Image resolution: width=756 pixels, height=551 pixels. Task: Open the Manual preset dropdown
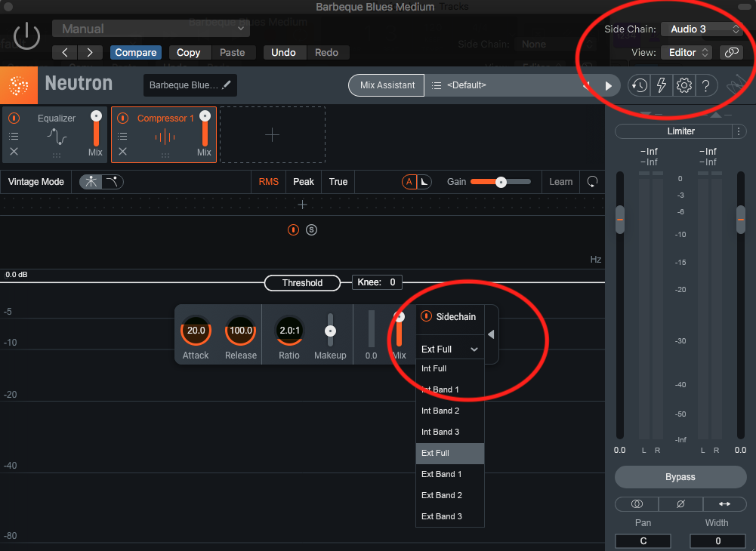151,29
